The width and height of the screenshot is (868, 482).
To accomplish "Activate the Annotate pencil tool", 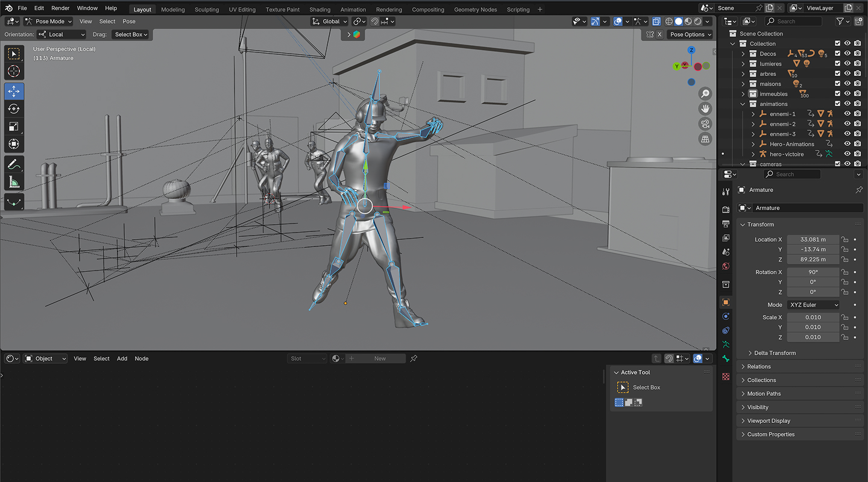I will tap(14, 164).
